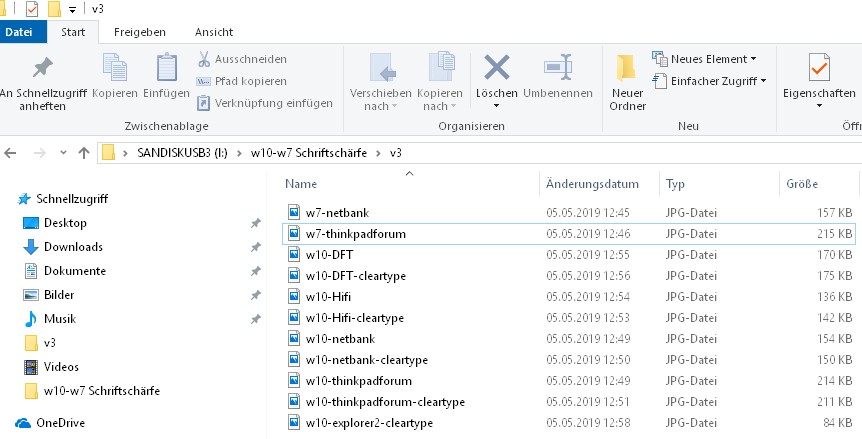This screenshot has height=439, width=862.
Task: Open the Freigeben ribbon tab
Action: tap(140, 32)
